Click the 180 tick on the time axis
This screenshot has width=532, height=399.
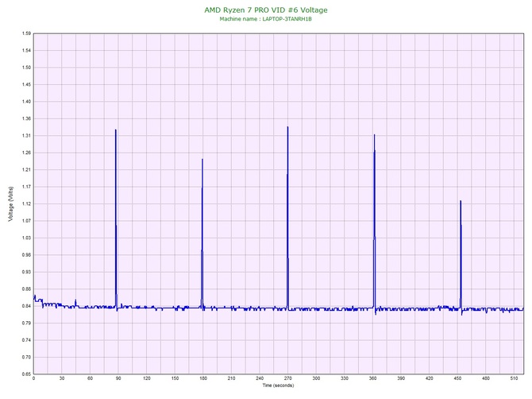pos(203,378)
